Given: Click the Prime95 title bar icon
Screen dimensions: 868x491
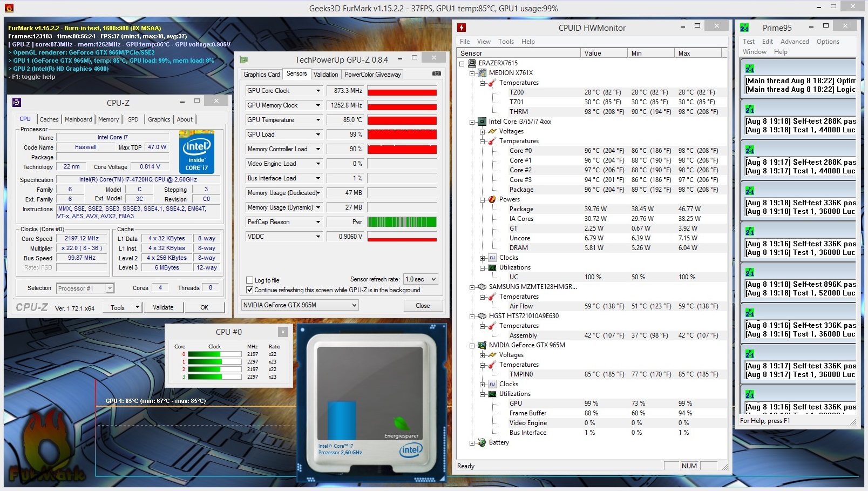Looking at the screenshot, I should tap(744, 28).
